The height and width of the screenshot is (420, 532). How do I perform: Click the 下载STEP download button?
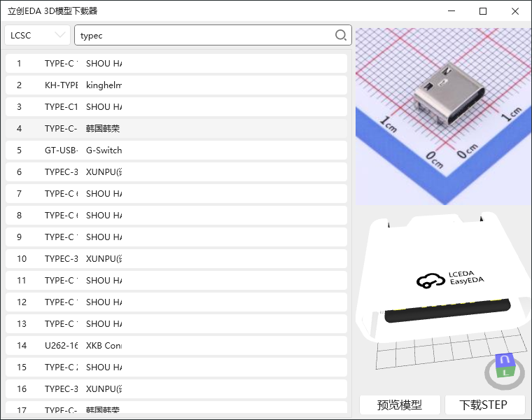[x=484, y=405]
